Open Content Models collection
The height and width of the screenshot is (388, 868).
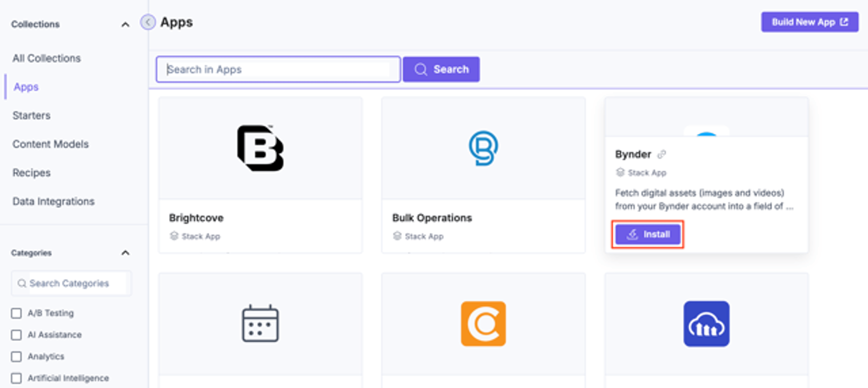[x=51, y=144]
